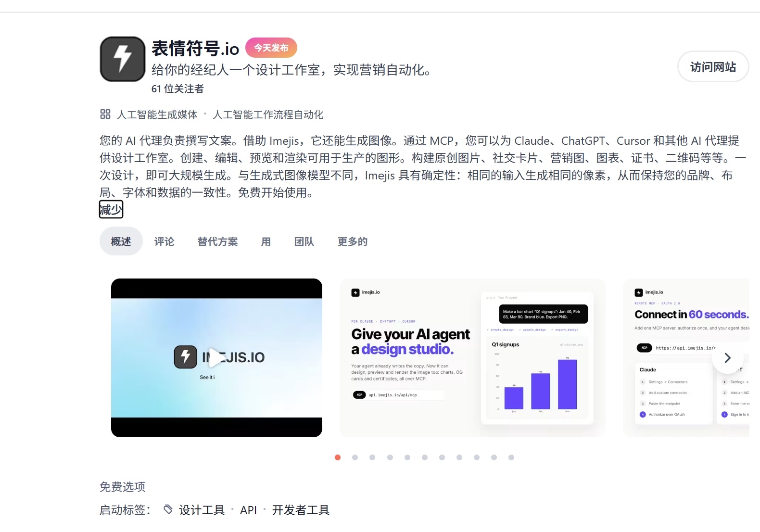Click the 今天发布 badge
The width and height of the screenshot is (760, 532).
pyautogui.click(x=271, y=48)
